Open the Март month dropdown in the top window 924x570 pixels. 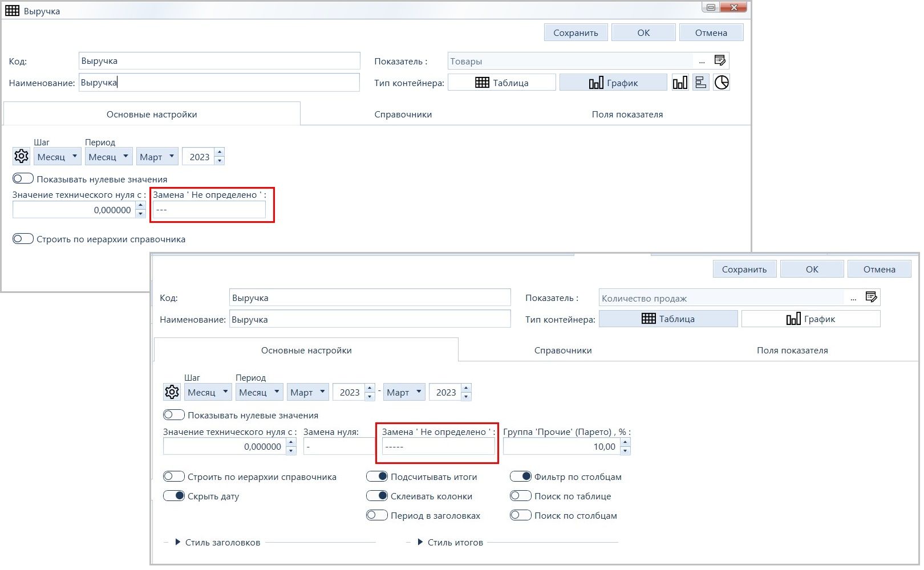[x=157, y=156]
